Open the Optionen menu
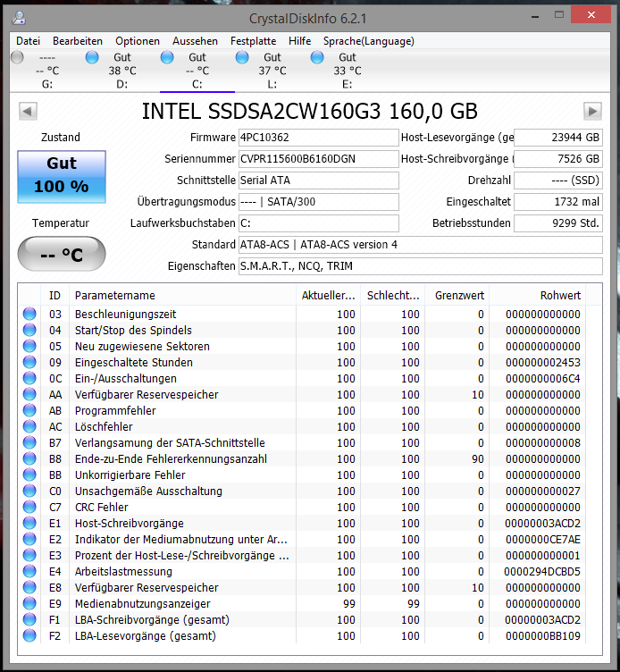The image size is (620, 672). coord(138,41)
